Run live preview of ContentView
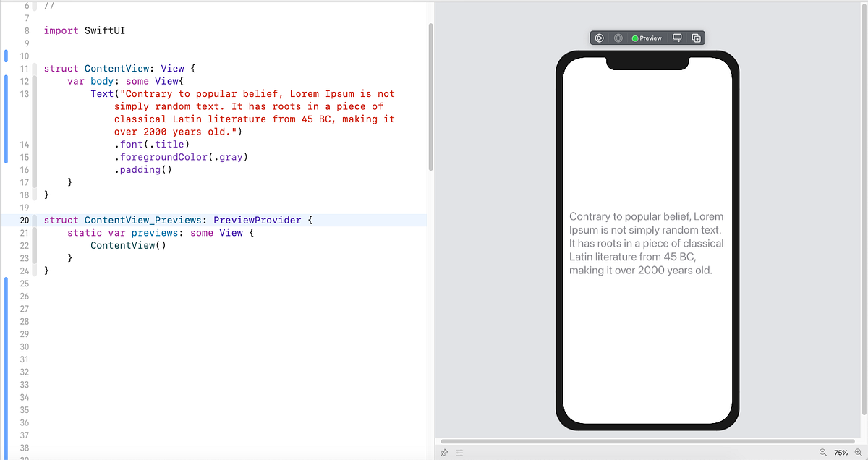Screen dimensions: 868x460 click(x=599, y=38)
